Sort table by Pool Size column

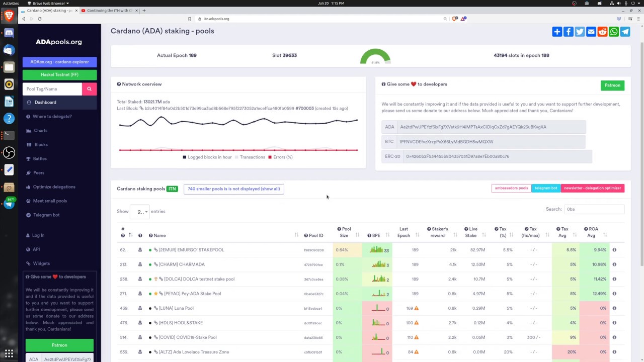click(x=358, y=235)
